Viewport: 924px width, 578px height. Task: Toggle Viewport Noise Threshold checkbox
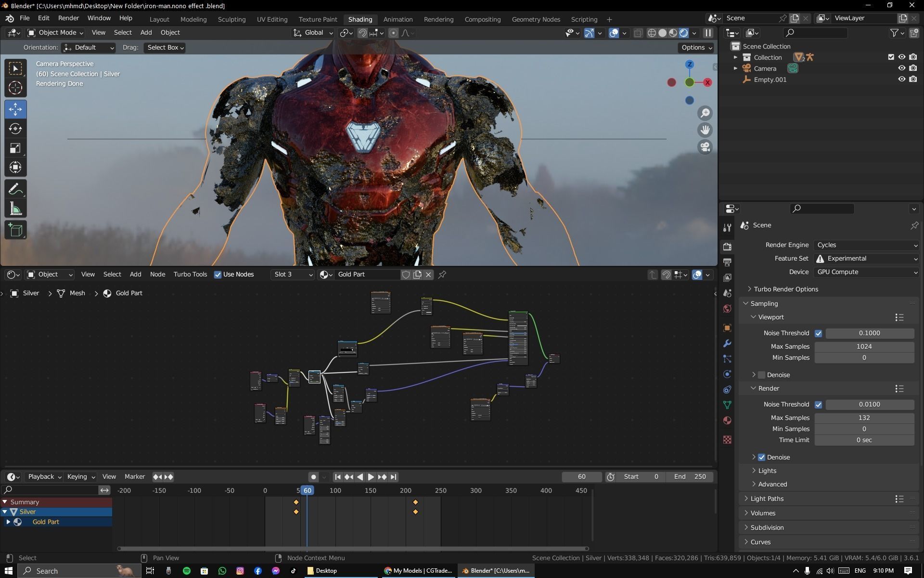[818, 333]
